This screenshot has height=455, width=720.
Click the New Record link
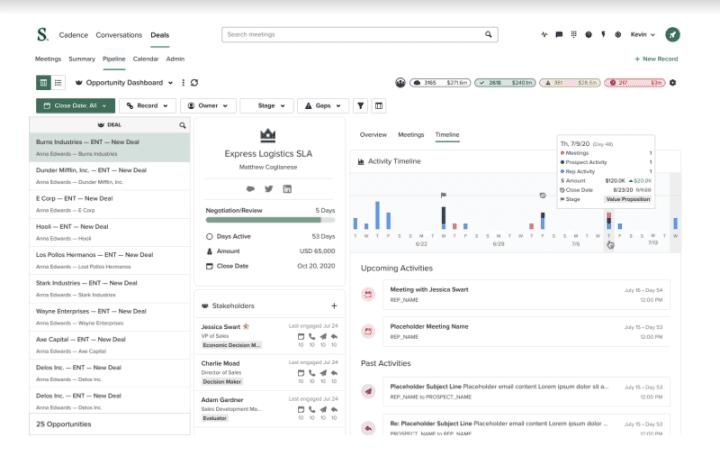pyautogui.click(x=656, y=59)
